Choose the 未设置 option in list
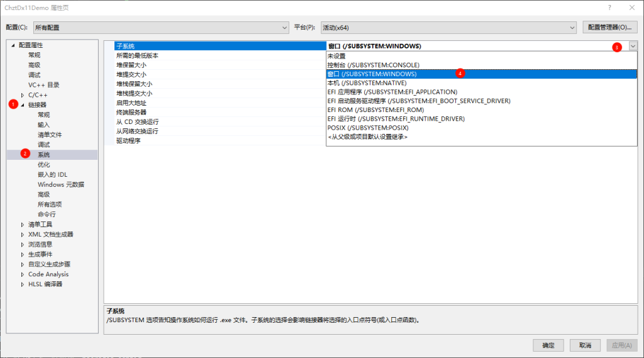This screenshot has height=358, width=644. pyautogui.click(x=336, y=56)
